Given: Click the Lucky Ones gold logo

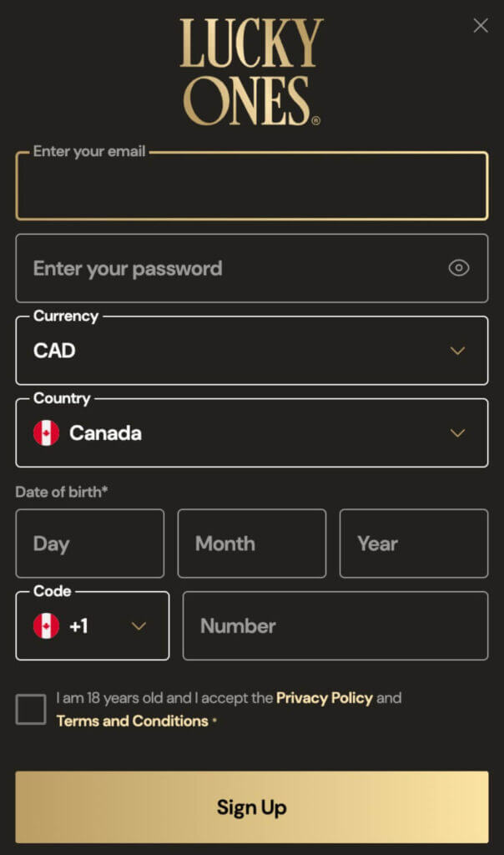Looking at the screenshot, I should (251, 72).
